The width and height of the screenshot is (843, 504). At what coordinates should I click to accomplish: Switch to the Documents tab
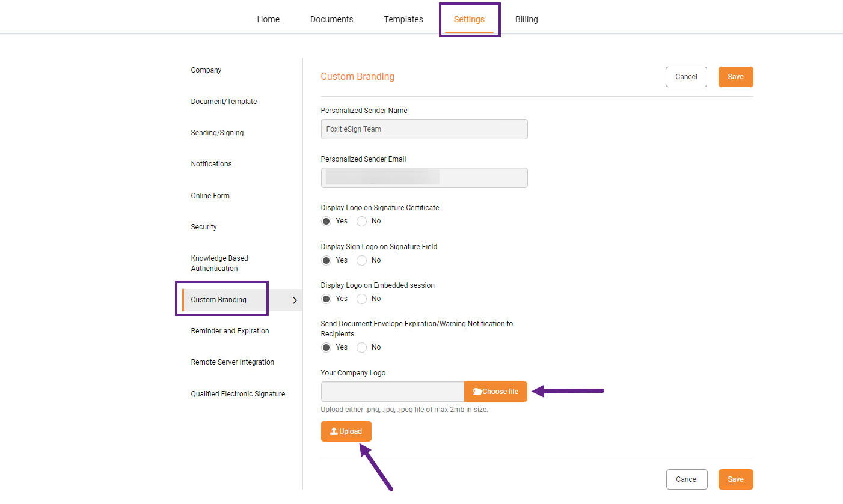click(x=331, y=19)
